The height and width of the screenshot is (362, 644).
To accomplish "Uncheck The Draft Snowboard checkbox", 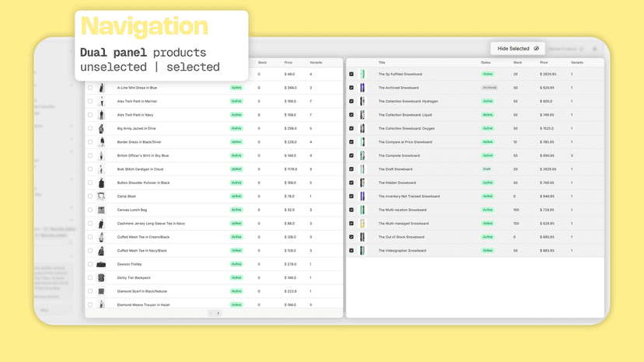I will pyautogui.click(x=351, y=169).
